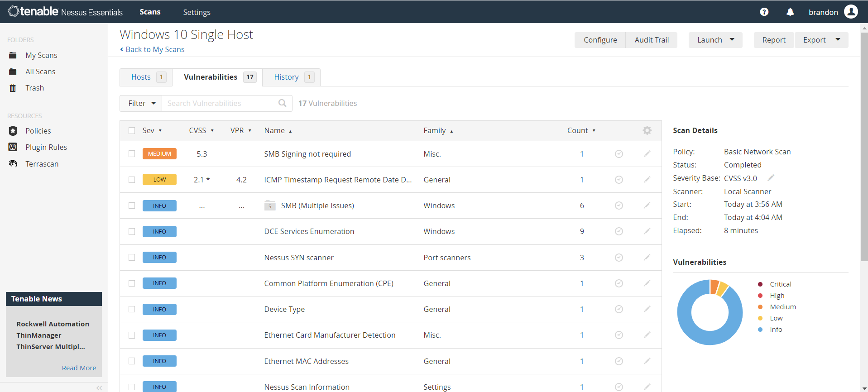This screenshot has height=392, width=868.
Task: Open the Launch dropdown
Action: click(715, 40)
